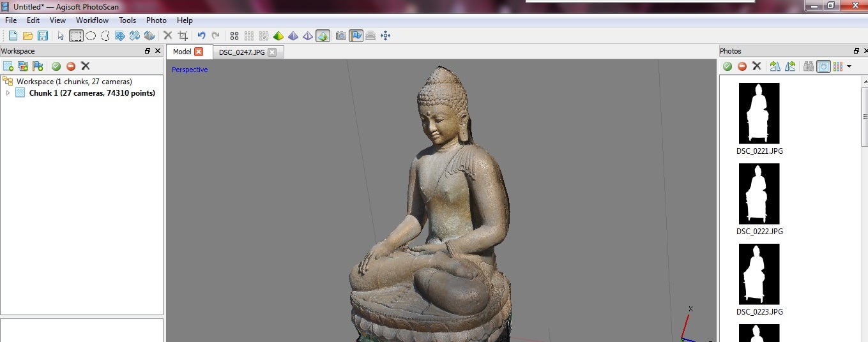Switch model to Shaded view

pyautogui.click(x=278, y=36)
